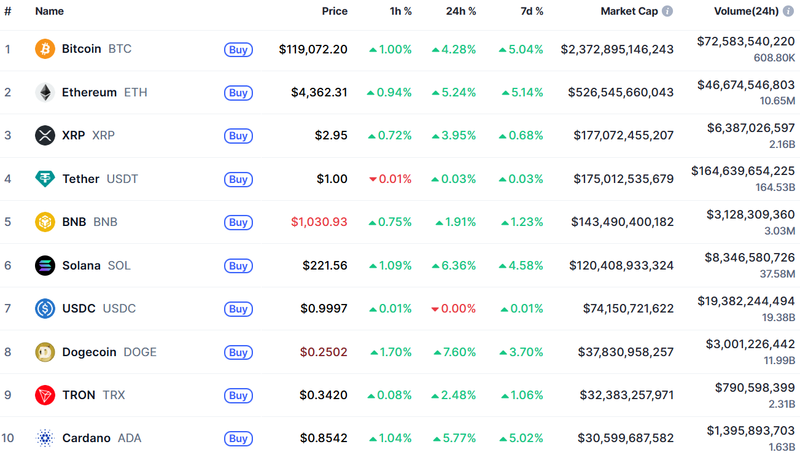Sort table by 24h % column header

(460, 11)
